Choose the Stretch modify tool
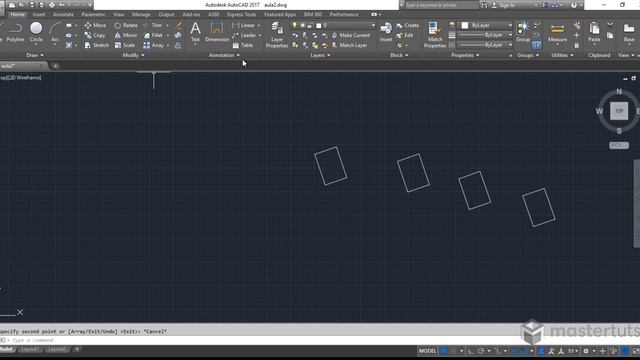Viewport: 640px width, 360px height. (x=97, y=45)
